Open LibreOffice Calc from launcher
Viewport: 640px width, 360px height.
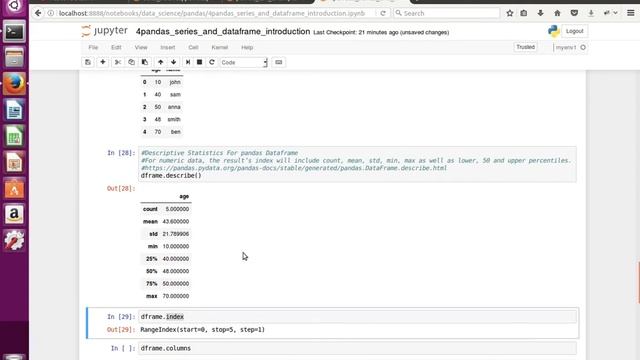(14, 136)
